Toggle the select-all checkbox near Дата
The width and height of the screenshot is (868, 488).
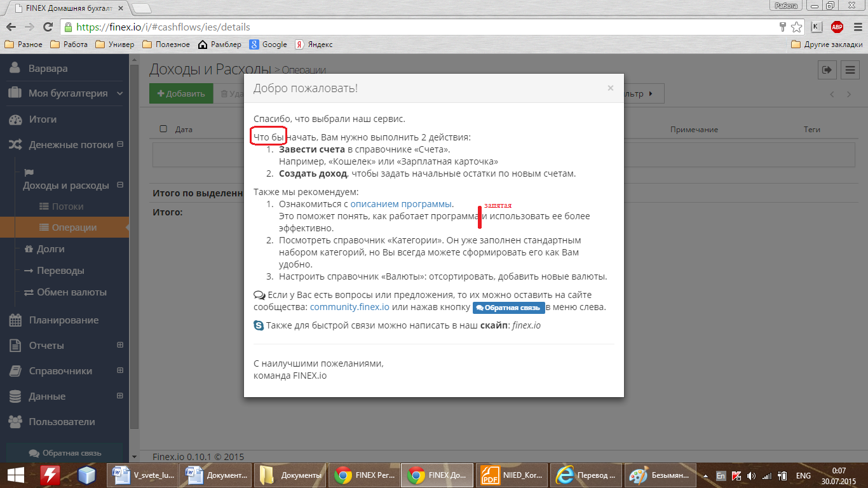(163, 129)
